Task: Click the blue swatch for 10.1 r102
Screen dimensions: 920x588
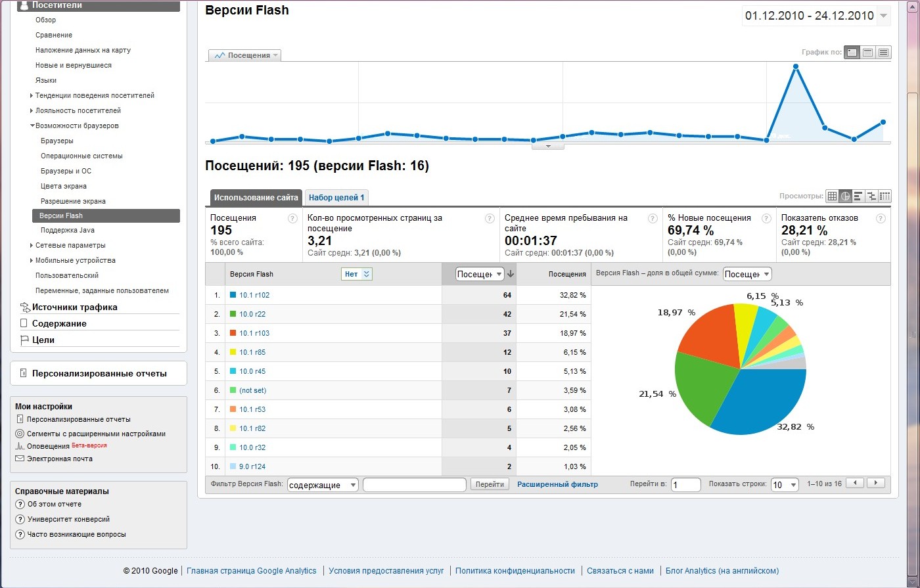Action: (x=233, y=295)
